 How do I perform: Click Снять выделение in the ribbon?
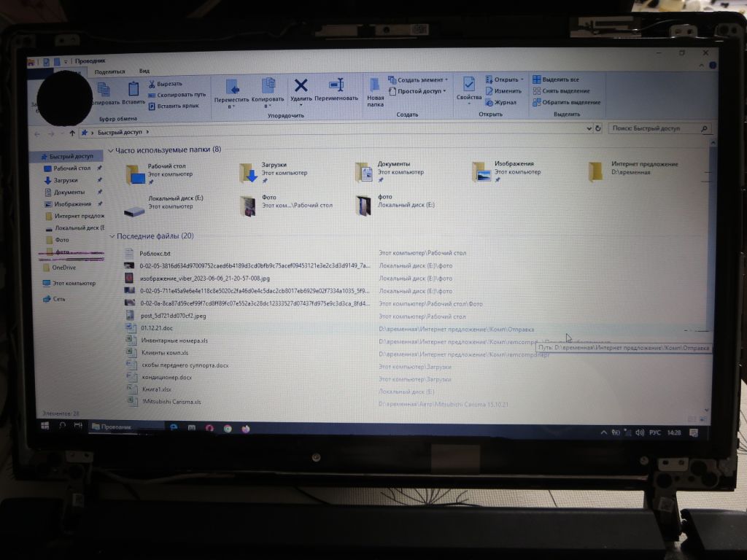tap(561, 90)
